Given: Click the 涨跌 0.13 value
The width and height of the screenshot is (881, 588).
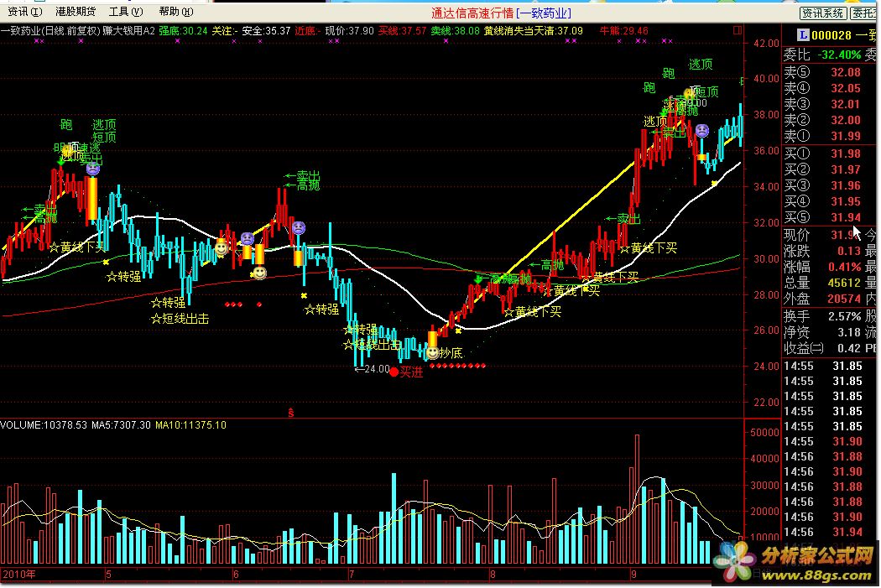Looking at the screenshot, I should (x=848, y=251).
